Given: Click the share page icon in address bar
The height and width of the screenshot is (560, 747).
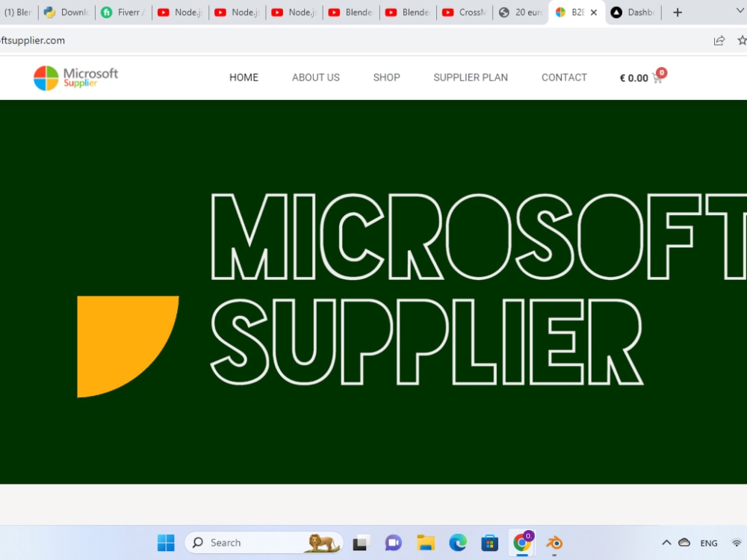Looking at the screenshot, I should (x=719, y=40).
